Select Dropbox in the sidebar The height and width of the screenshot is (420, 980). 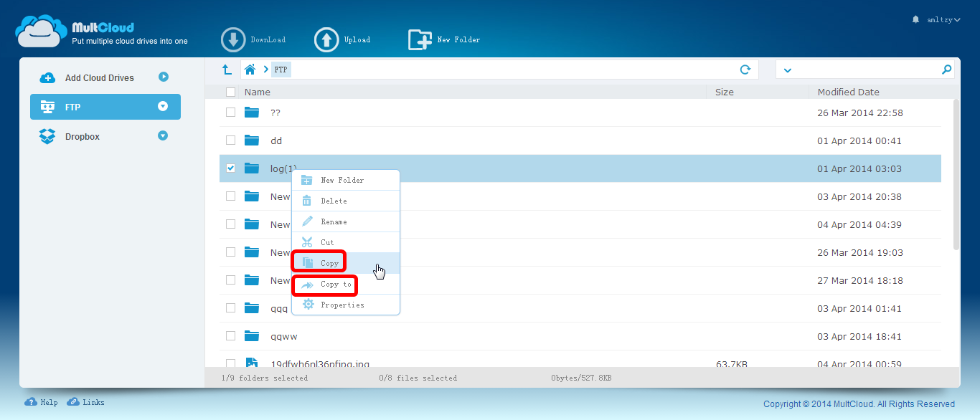tap(105, 136)
